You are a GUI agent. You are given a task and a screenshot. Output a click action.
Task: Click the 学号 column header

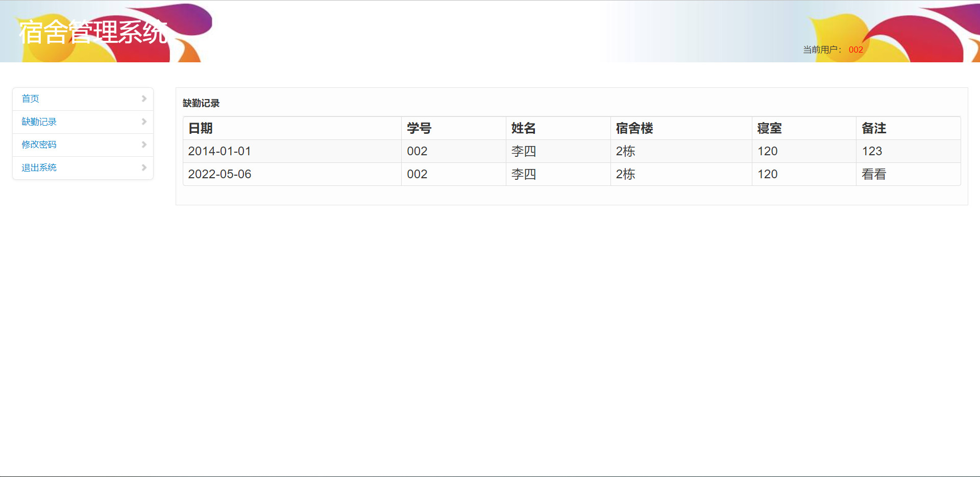(x=419, y=128)
